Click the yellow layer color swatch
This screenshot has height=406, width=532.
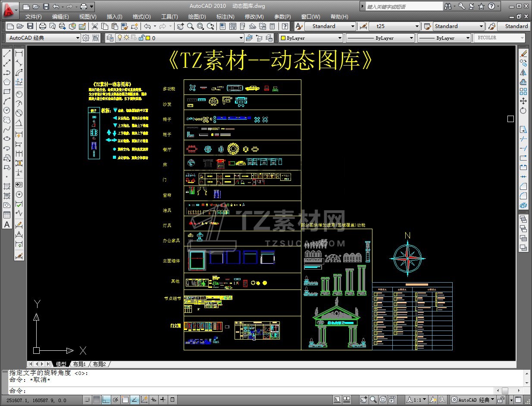point(148,38)
